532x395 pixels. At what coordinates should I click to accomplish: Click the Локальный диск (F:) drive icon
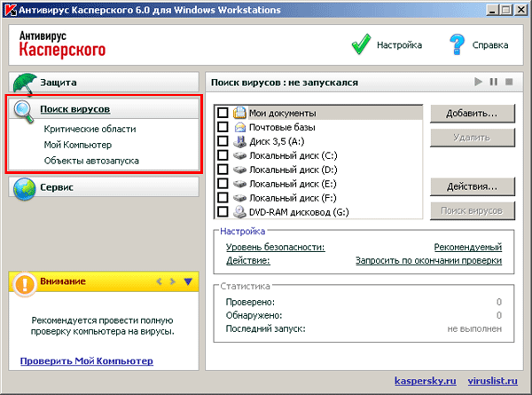click(239, 198)
